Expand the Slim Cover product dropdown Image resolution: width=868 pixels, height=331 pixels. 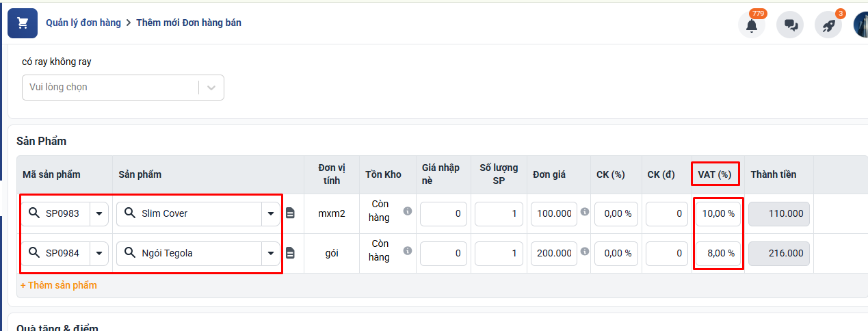270,214
